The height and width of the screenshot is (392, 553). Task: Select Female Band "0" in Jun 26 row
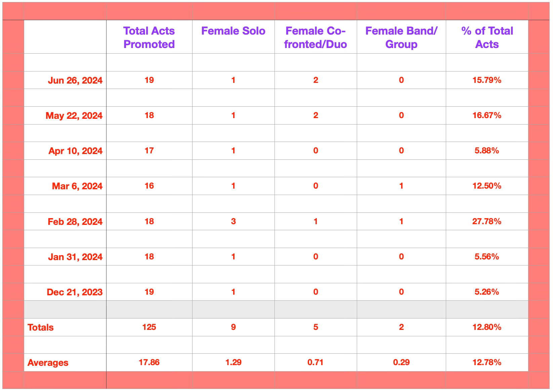tap(401, 80)
